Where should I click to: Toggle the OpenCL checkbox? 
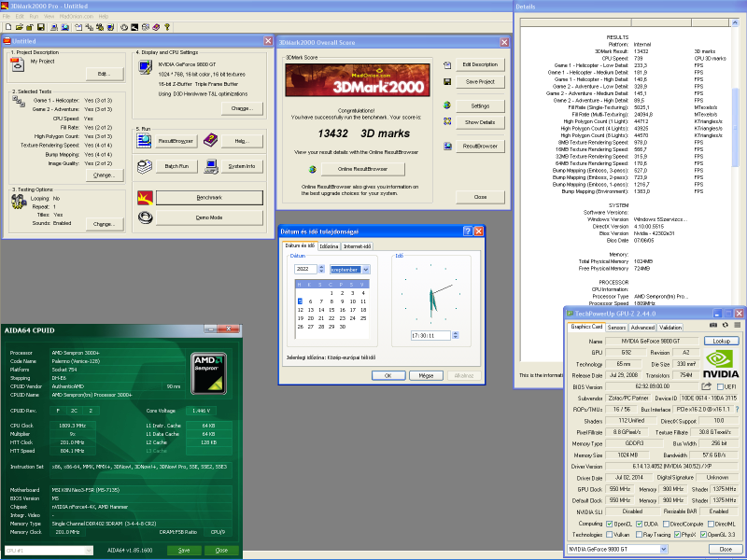(x=610, y=524)
